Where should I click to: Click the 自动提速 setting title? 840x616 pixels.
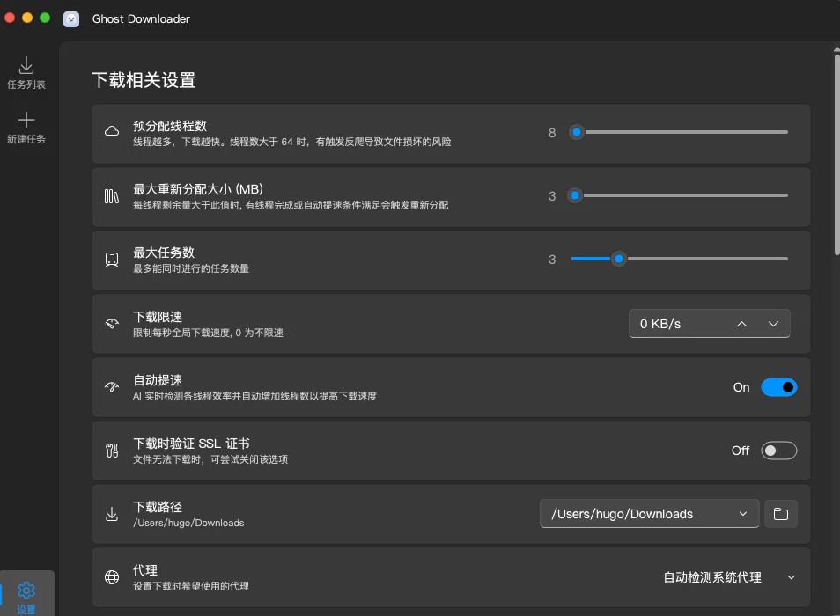(158, 380)
